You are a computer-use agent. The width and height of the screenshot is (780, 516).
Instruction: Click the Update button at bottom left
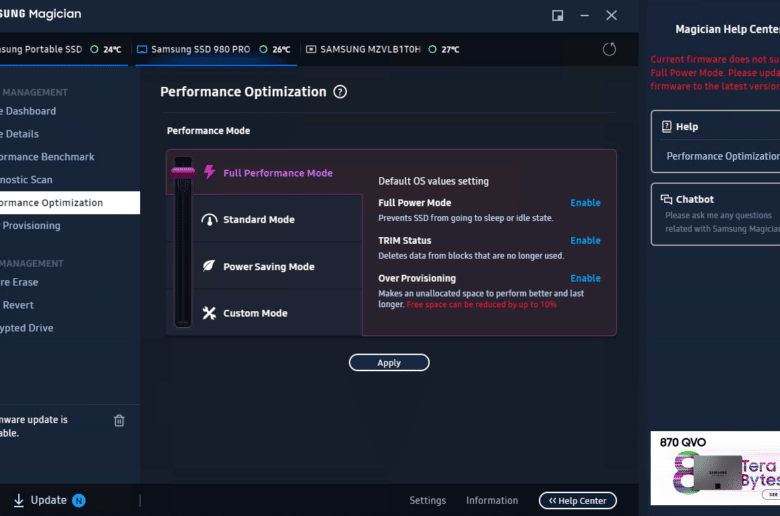[x=49, y=501]
